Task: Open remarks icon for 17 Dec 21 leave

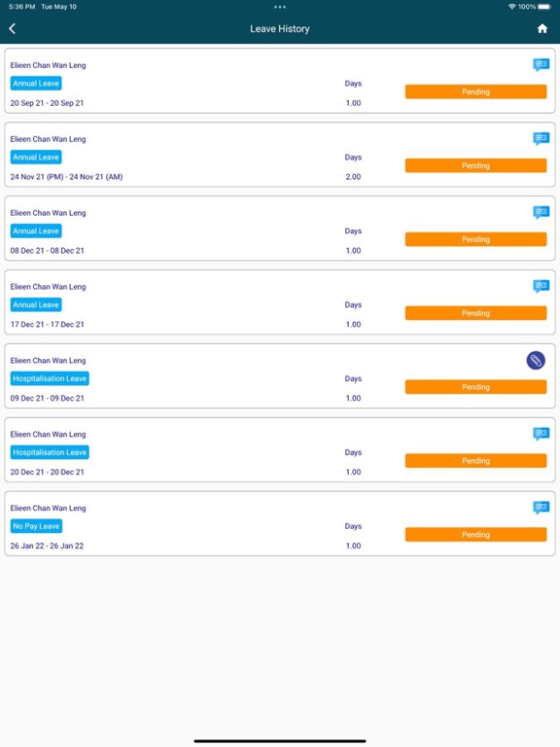Action: (x=541, y=286)
